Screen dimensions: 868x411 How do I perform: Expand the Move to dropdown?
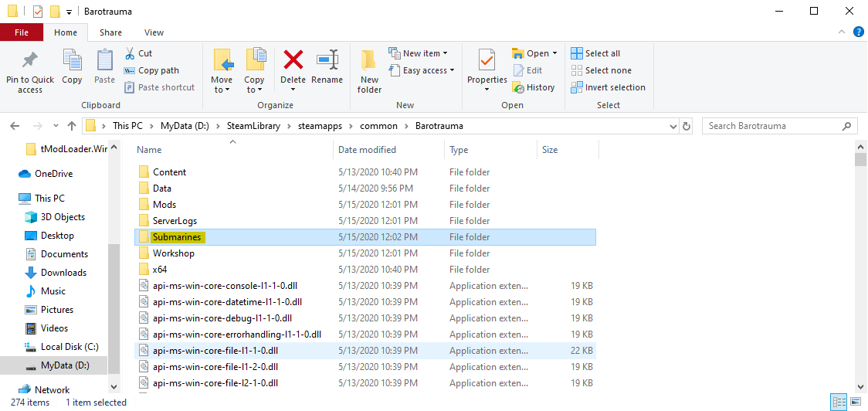tap(222, 90)
